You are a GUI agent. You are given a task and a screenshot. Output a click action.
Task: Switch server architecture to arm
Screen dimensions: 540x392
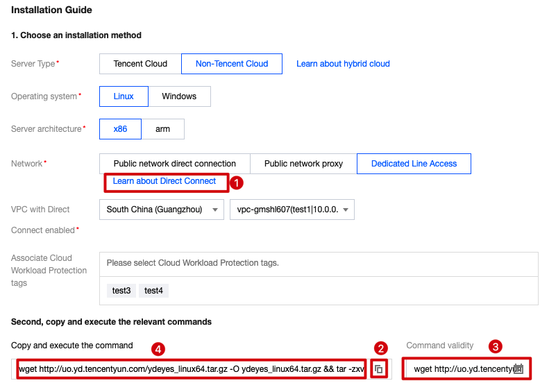(x=162, y=129)
